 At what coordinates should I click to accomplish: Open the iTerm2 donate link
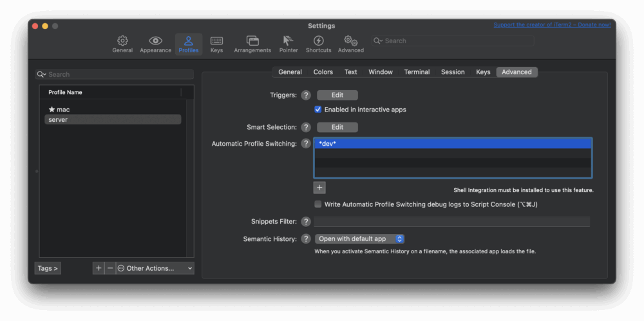[552, 24]
